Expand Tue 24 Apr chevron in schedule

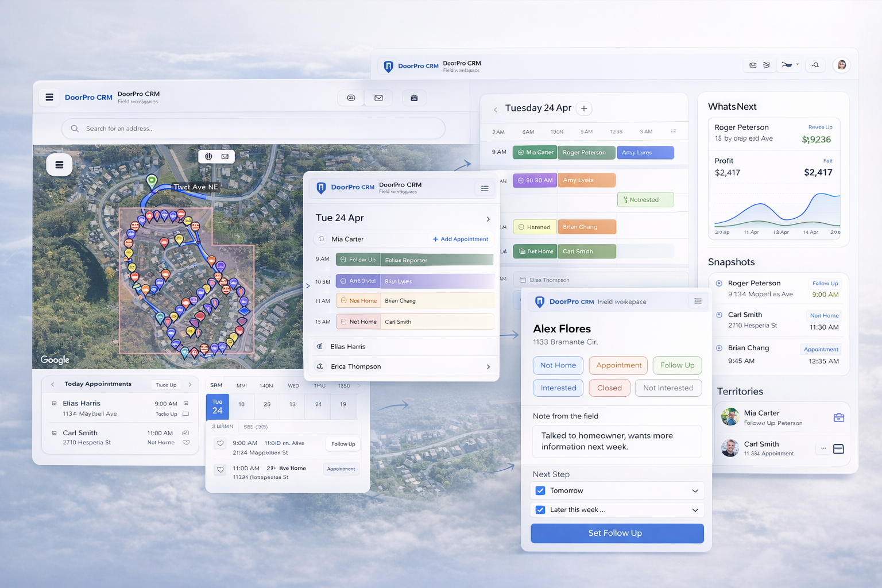coord(488,219)
